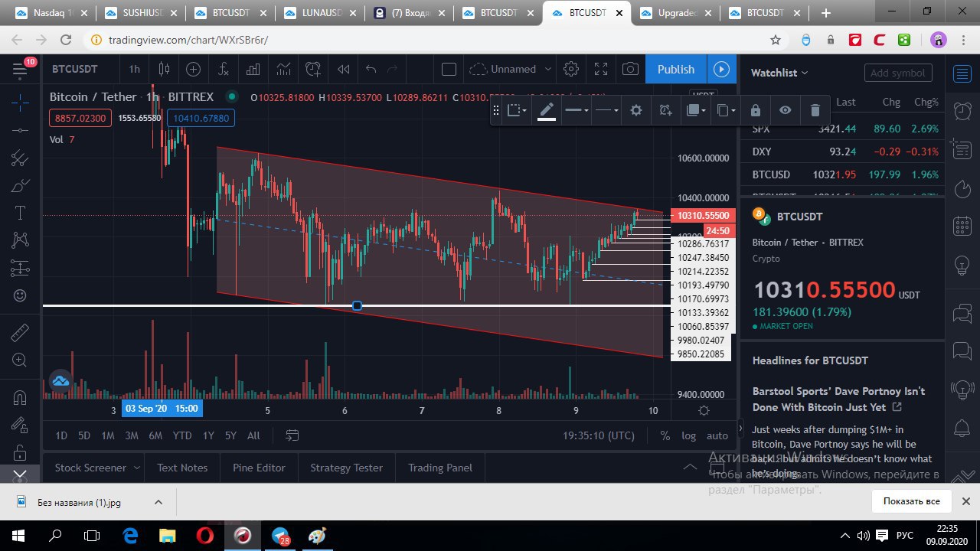The width and height of the screenshot is (980, 551).
Task: Take a chart snapshot with camera
Action: (630, 69)
